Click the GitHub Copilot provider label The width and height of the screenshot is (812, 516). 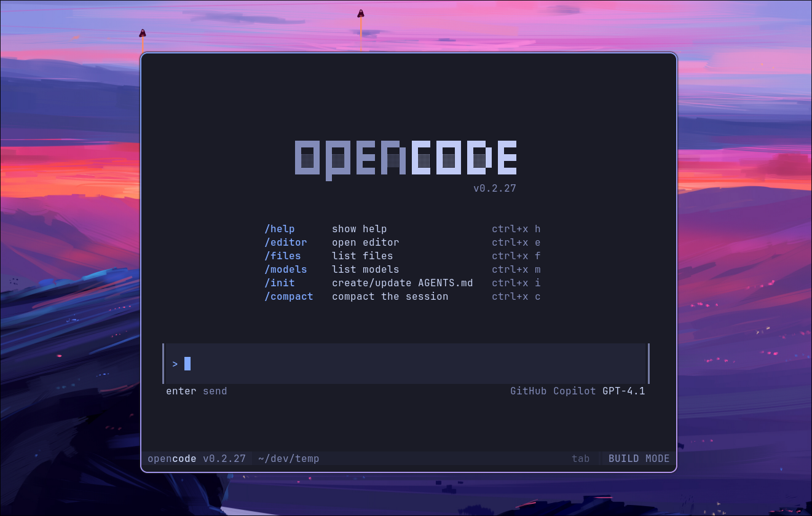(x=553, y=391)
